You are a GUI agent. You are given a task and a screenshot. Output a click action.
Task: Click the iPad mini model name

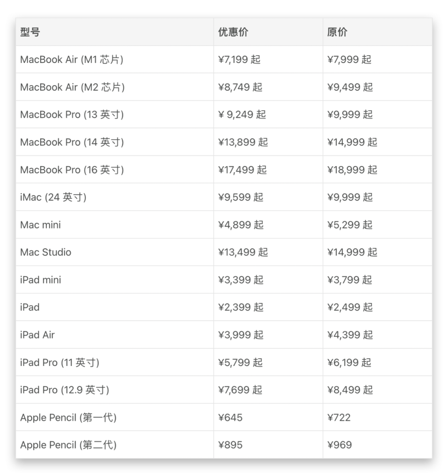point(41,280)
